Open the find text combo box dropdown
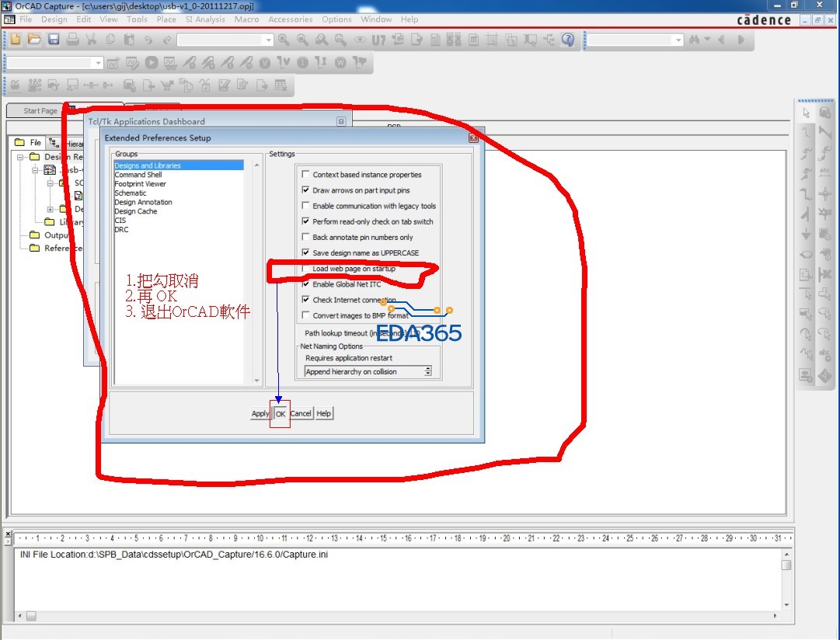Screen dimensions: 840x640 tap(678, 40)
